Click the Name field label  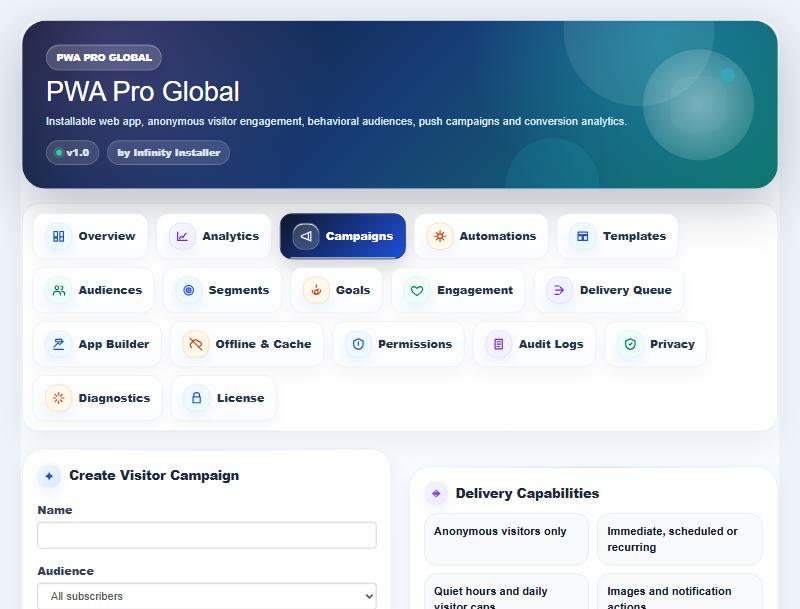(55, 510)
